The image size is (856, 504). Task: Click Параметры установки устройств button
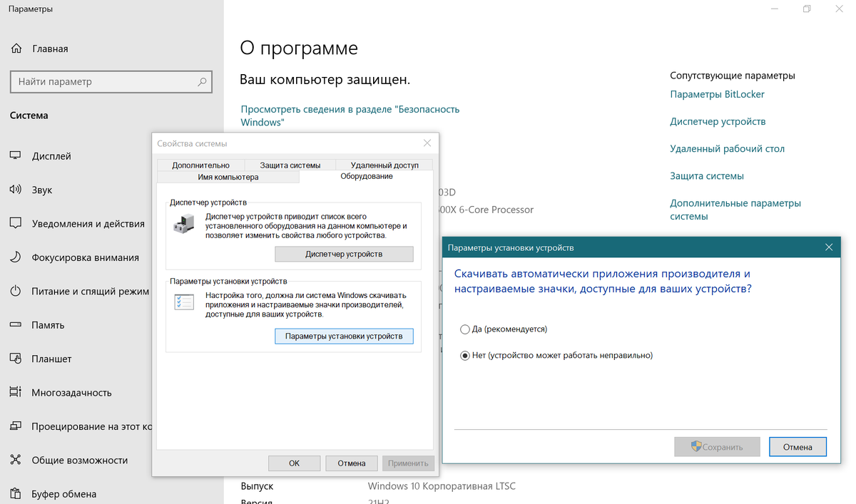344,336
